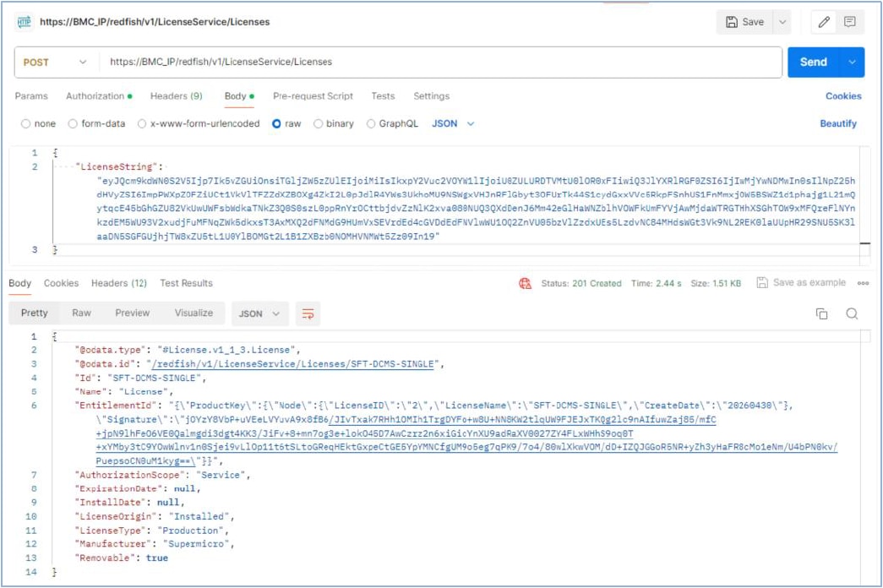Click the "Id": "SFT-DCMS-SINGLE" line
883x588 pixels.
pos(140,378)
